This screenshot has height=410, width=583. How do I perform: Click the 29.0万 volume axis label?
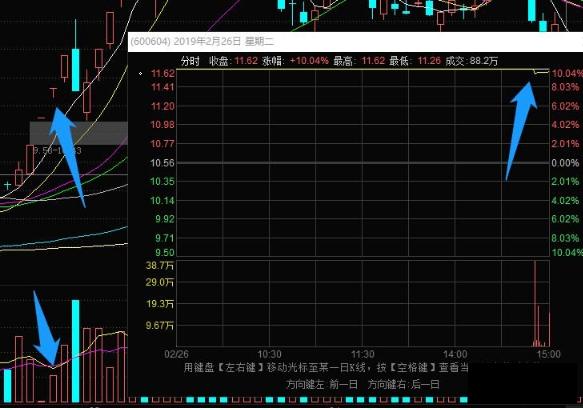tap(160, 282)
